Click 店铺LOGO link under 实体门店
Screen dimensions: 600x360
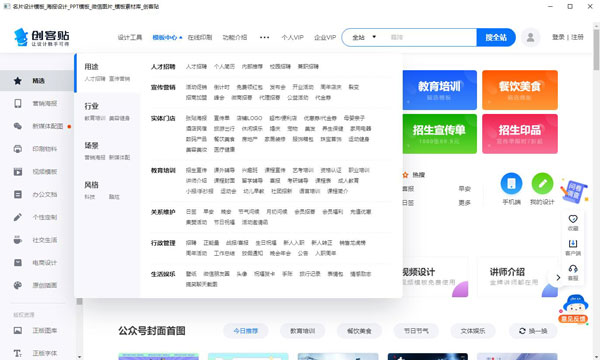tap(249, 118)
